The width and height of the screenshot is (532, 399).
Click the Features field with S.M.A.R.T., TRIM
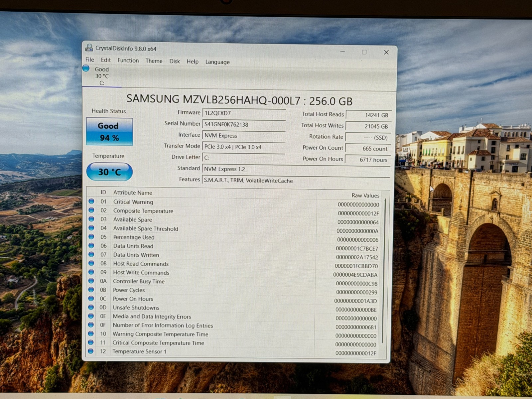(296, 181)
